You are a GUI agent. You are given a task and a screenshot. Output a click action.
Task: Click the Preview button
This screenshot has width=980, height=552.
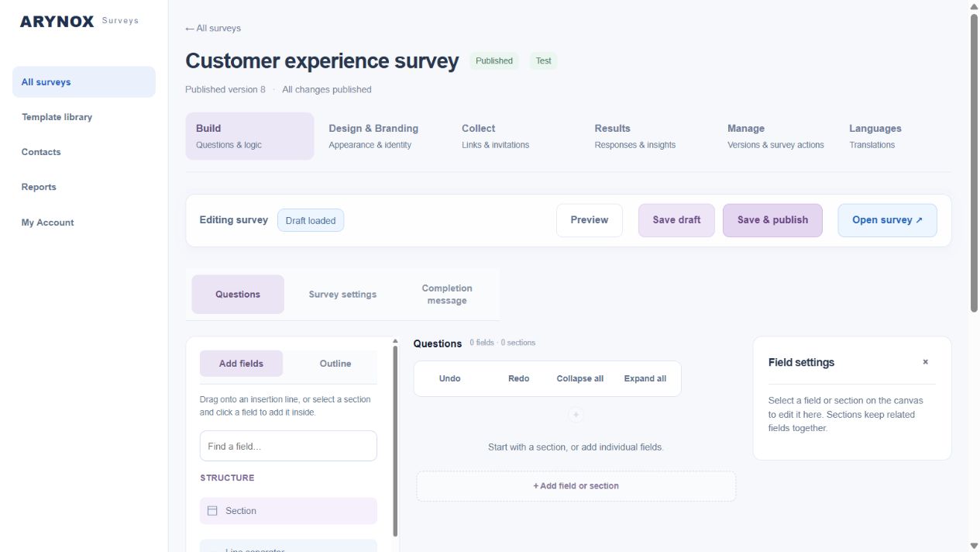pyautogui.click(x=590, y=220)
